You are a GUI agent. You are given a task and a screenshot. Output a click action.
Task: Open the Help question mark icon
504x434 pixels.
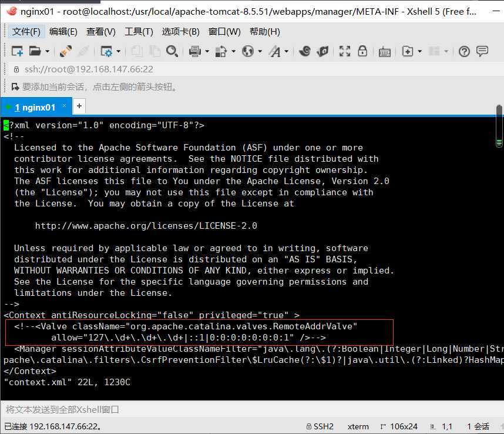coord(464,51)
